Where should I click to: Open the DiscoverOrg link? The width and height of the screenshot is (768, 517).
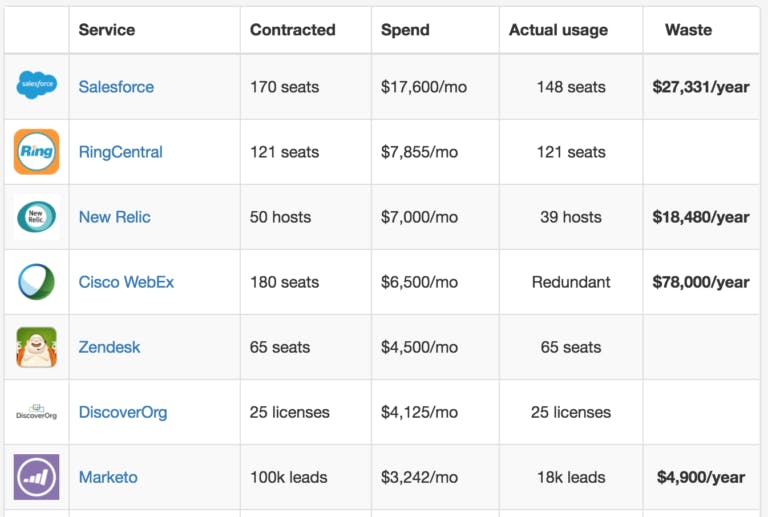pos(122,412)
